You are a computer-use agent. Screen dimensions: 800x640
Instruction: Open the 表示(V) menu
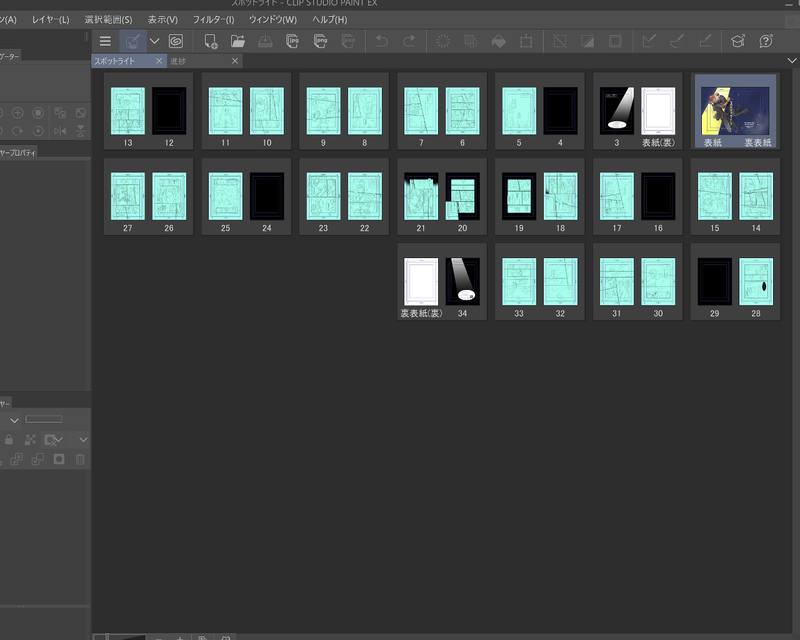pos(163,20)
